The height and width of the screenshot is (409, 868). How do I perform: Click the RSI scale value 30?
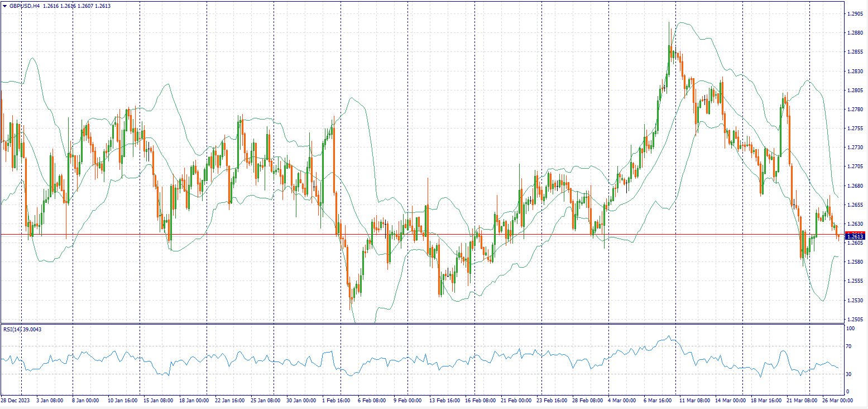[849, 374]
